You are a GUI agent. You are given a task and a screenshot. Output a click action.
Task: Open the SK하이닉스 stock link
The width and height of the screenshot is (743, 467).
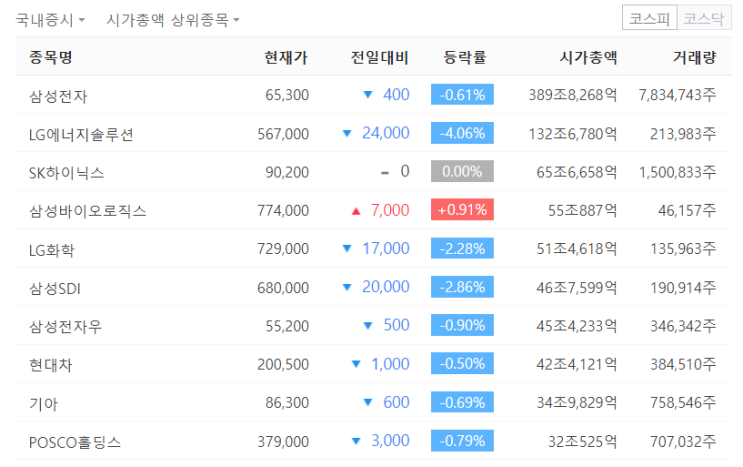coord(66,173)
